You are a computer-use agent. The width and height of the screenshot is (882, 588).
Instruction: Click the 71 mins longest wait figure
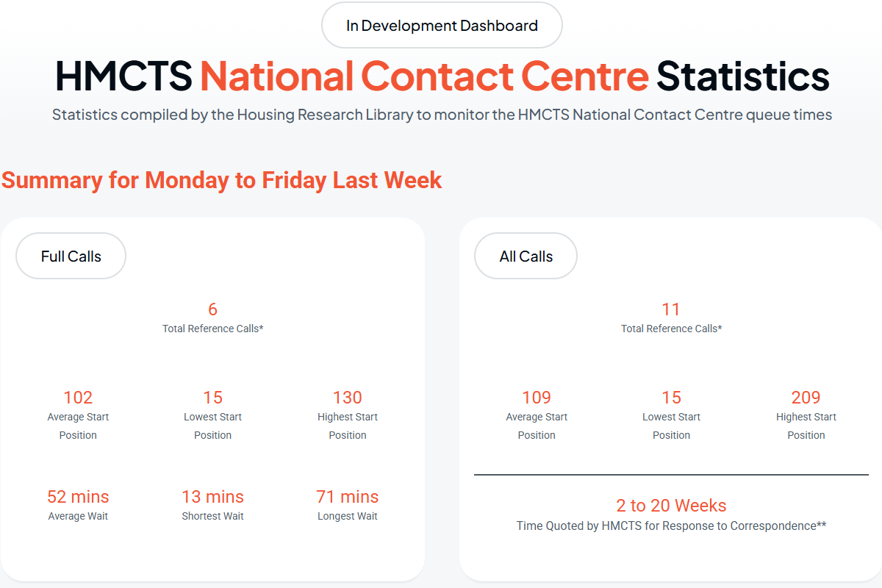(348, 497)
